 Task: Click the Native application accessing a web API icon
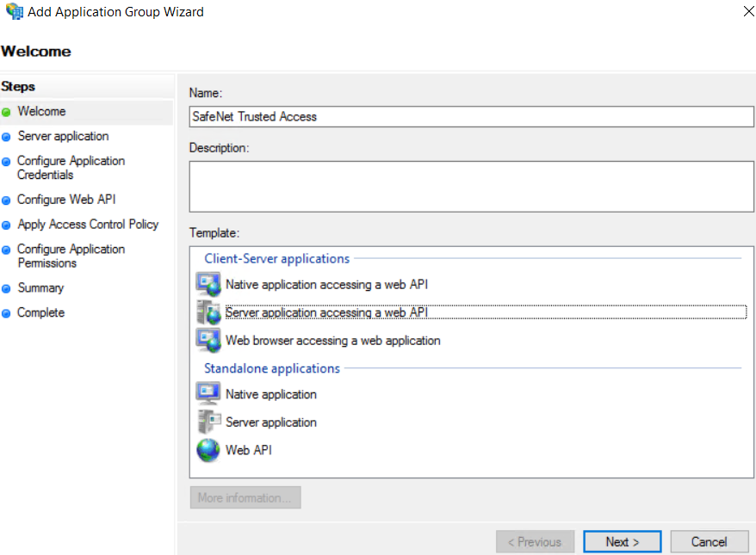(208, 284)
